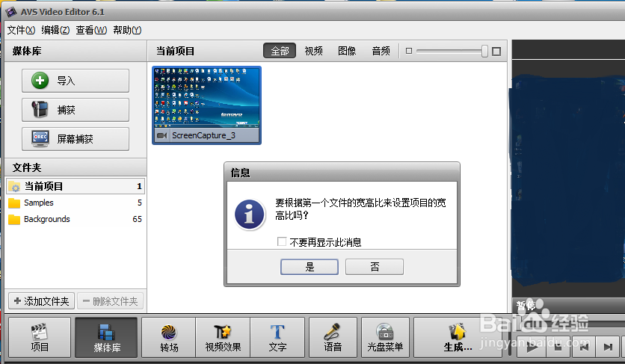Select the 全部 filter tab
This screenshot has width=625, height=364.
tap(280, 51)
